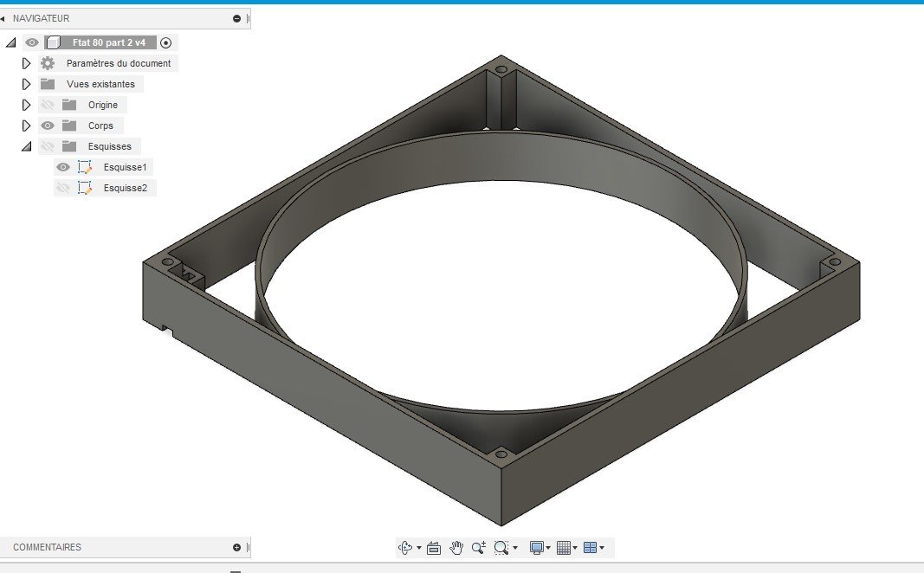Expand the Paramètres du document node
The width and height of the screenshot is (924, 573).
tap(26, 63)
